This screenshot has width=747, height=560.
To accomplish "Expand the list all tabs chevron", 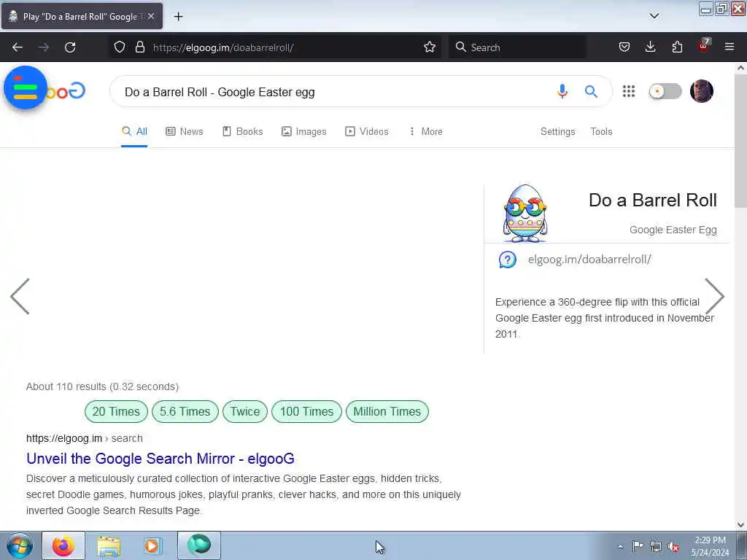I will [x=654, y=16].
